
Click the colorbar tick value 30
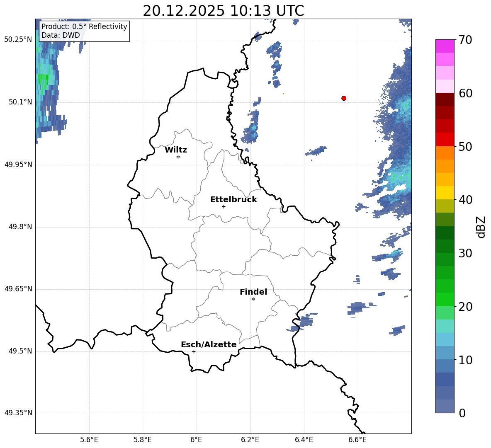click(465, 253)
